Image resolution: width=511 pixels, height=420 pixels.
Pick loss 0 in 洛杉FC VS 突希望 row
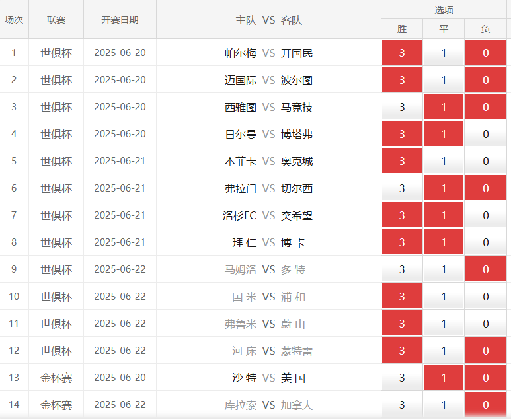486,215
